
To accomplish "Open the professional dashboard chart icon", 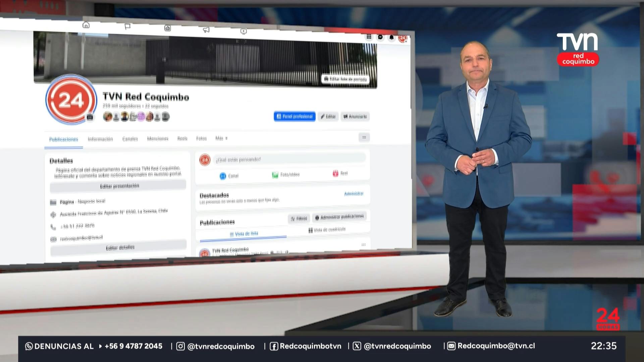I will coord(168,28).
